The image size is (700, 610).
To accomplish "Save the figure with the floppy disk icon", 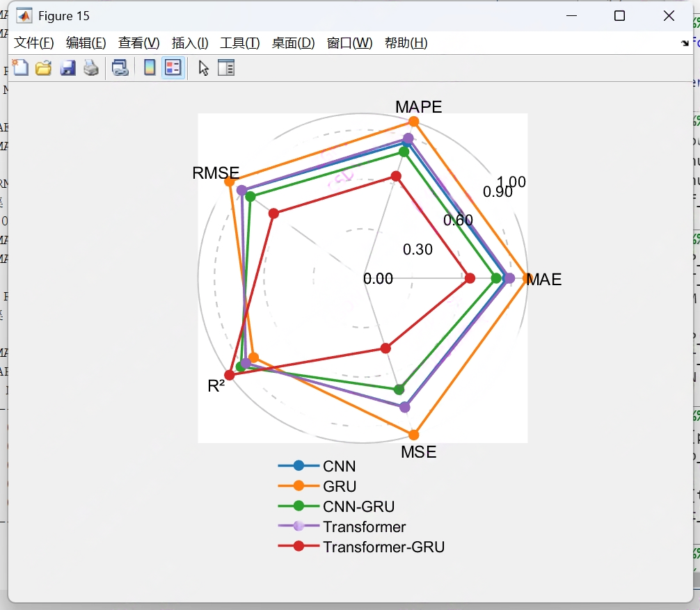I will [67, 67].
